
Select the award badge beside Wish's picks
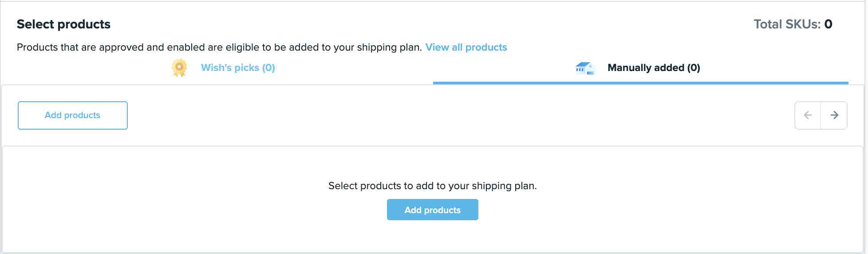(x=179, y=68)
